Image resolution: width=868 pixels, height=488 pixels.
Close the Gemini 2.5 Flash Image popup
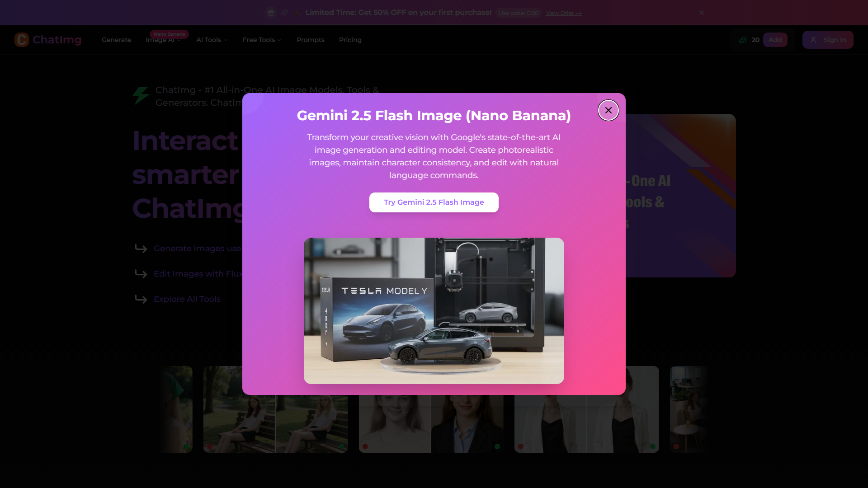[x=608, y=110]
